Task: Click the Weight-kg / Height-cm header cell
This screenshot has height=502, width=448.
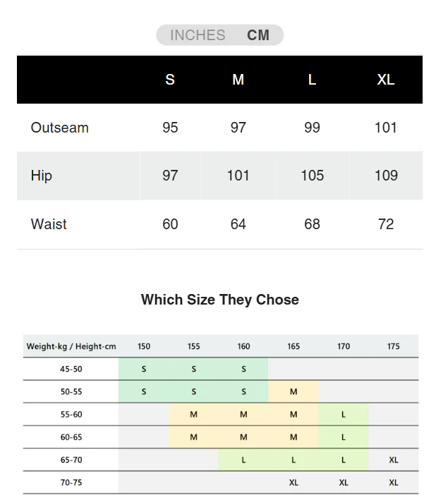Action: click(x=71, y=346)
